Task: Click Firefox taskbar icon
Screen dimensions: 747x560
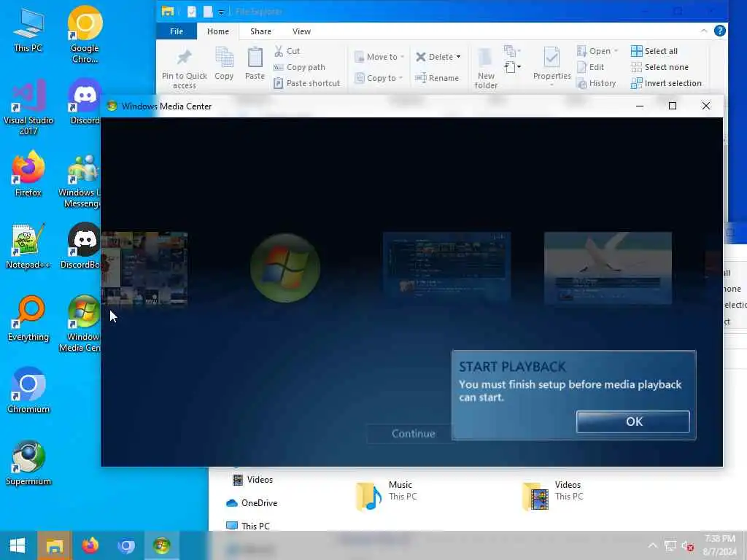Action: [x=90, y=545]
